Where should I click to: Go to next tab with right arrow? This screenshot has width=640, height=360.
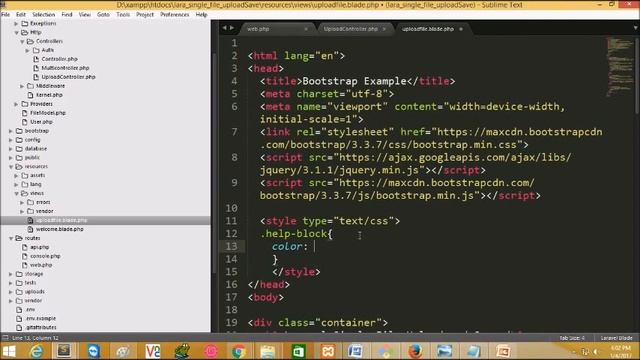pos(231,28)
